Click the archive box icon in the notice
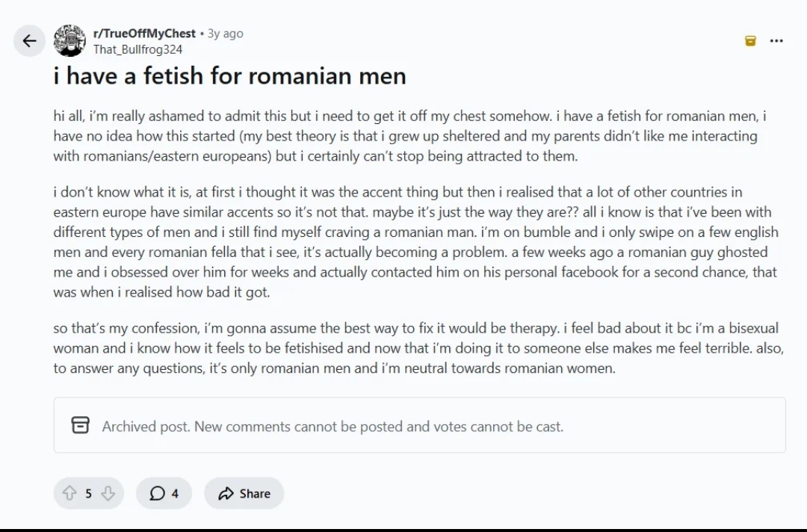 tap(80, 426)
